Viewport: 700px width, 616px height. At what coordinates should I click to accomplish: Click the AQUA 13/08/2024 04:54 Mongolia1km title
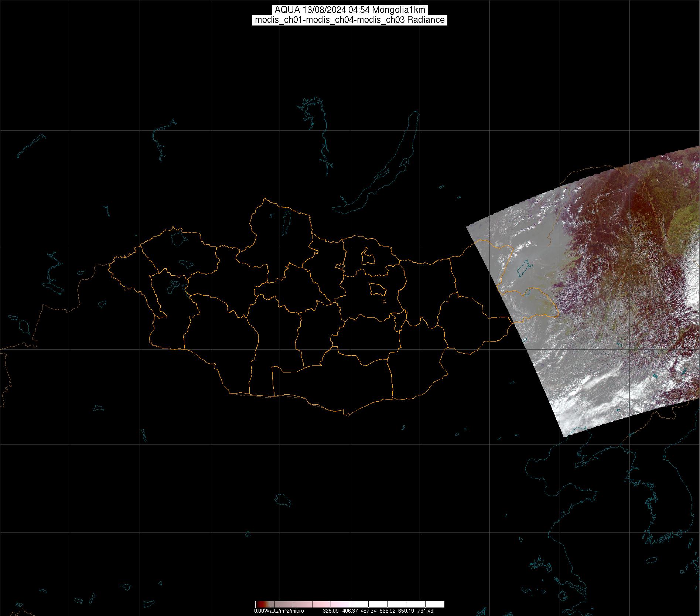pos(350,10)
